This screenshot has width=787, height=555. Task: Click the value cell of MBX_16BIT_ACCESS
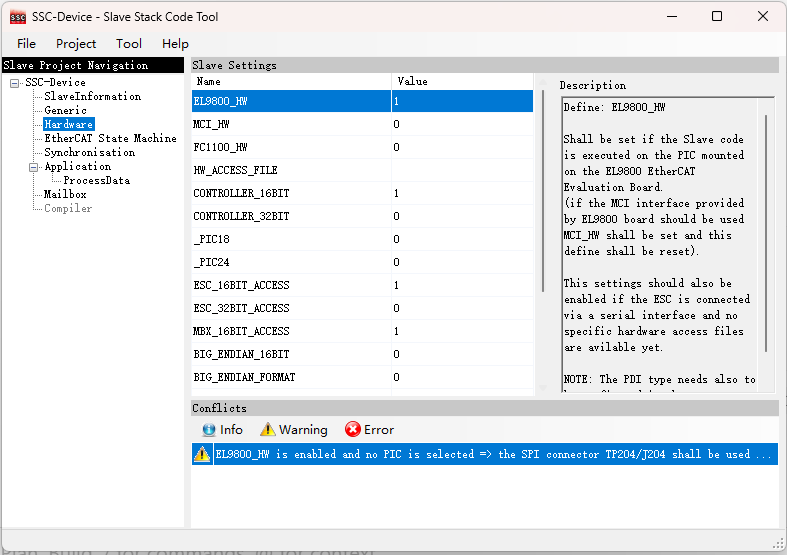(x=462, y=332)
